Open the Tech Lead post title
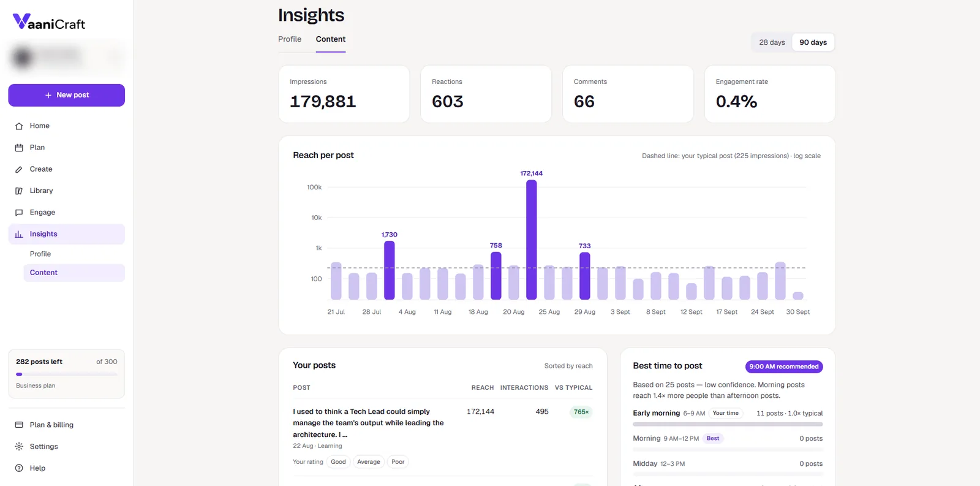 (368, 423)
